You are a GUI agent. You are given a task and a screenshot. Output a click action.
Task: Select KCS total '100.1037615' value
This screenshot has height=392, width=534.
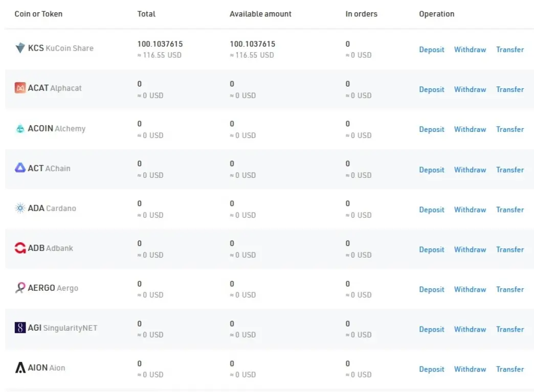pos(160,44)
